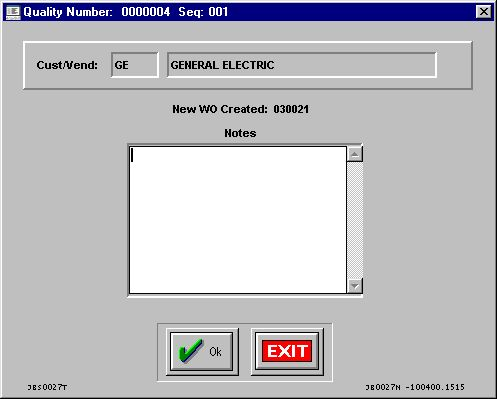Click the red EXIT button
497x399 pixels.
[287, 351]
